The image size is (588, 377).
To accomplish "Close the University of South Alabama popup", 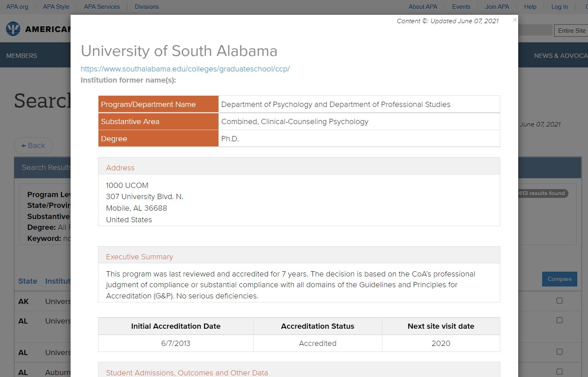I will 515,20.
